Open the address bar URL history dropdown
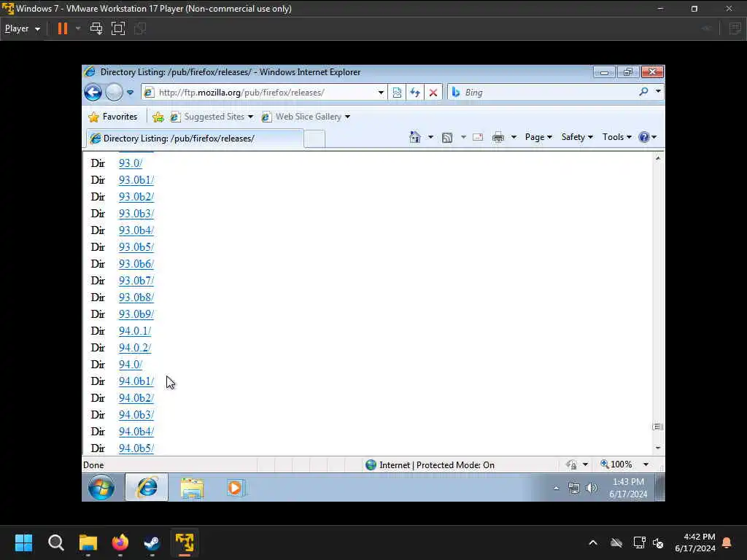Screen dimensions: 747x560 (381, 93)
